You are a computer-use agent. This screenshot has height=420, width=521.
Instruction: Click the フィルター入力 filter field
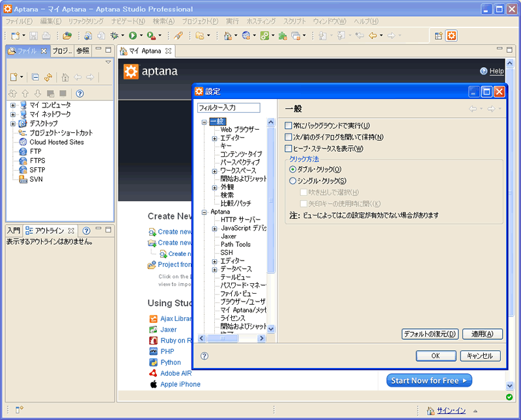(229, 107)
